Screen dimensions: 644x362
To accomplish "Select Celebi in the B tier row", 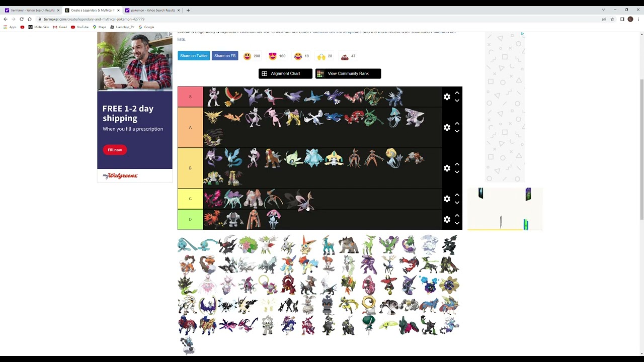I will click(294, 158).
